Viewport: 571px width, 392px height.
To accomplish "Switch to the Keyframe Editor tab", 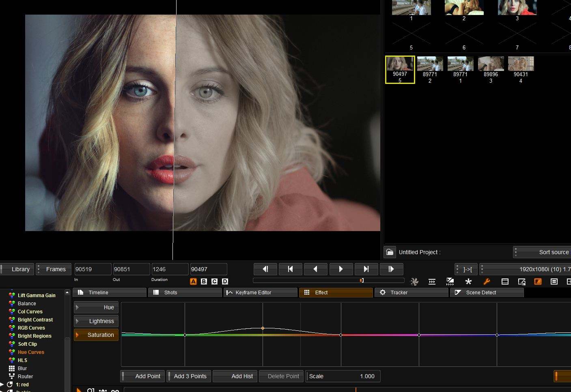I will click(x=260, y=293).
